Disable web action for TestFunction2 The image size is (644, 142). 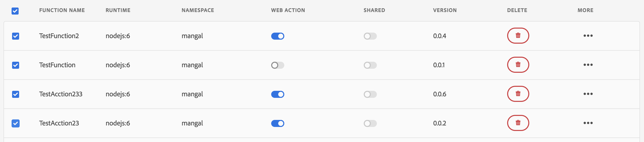[x=278, y=36]
